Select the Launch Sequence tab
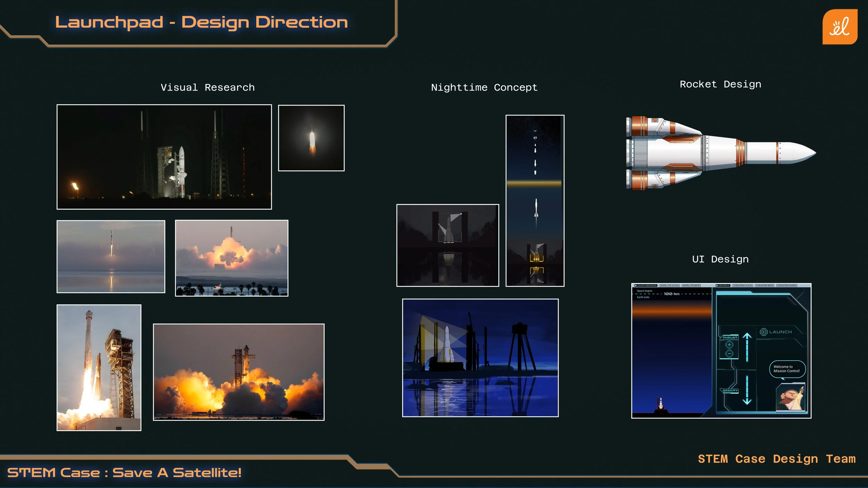 [x=646, y=285]
